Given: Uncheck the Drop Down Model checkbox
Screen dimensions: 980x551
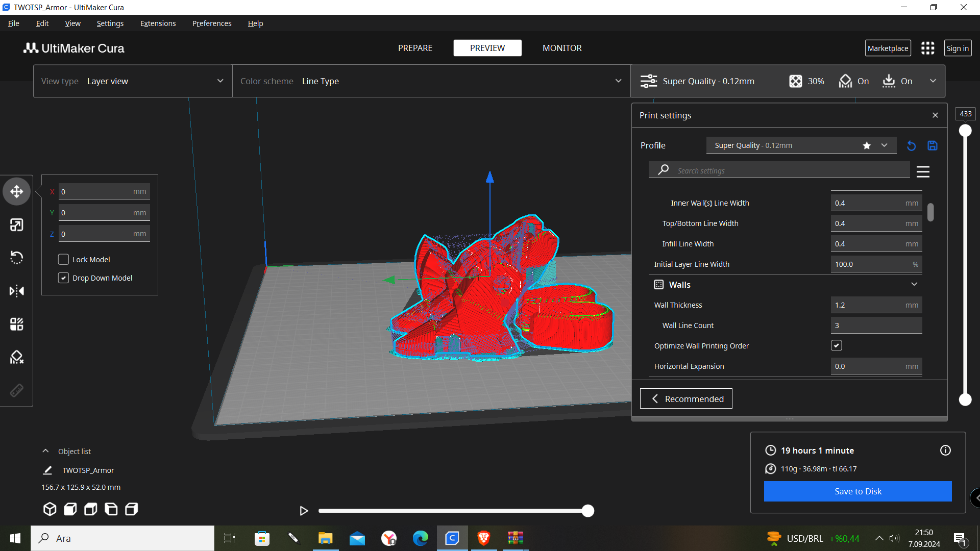Looking at the screenshot, I should [63, 278].
